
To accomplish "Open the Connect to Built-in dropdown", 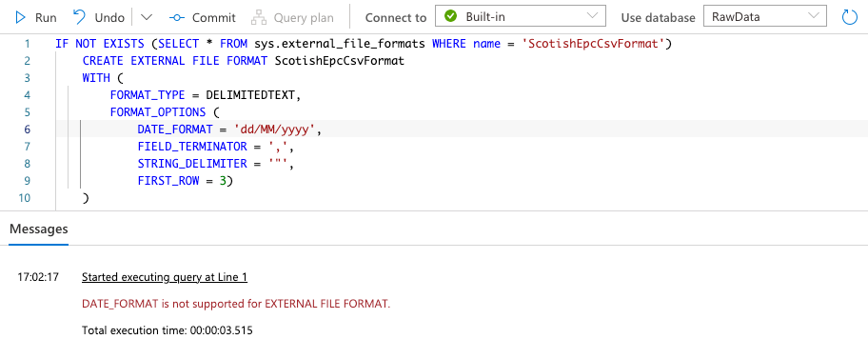I will tap(521, 16).
